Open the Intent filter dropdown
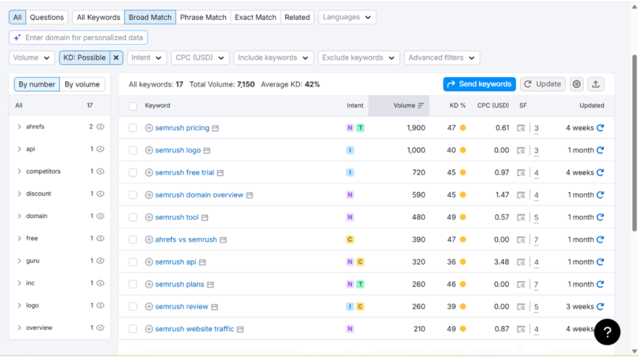 [x=147, y=58]
